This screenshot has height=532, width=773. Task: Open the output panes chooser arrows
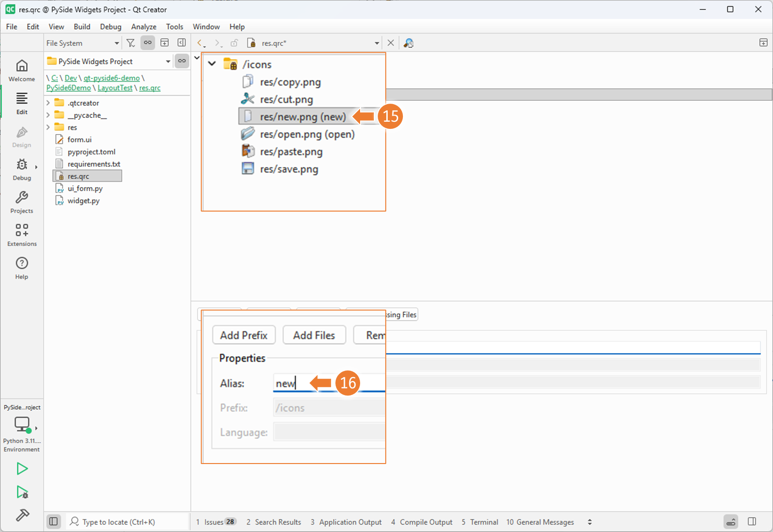point(590,522)
